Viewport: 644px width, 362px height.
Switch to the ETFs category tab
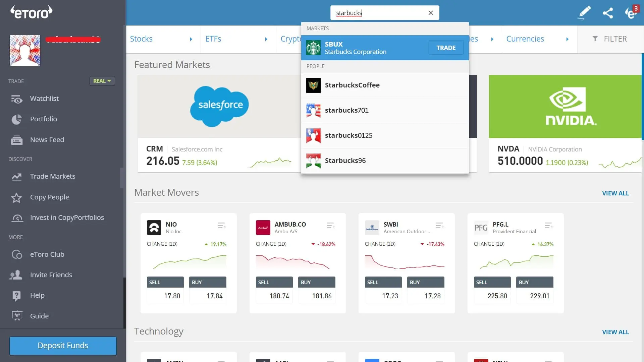pos(214,39)
